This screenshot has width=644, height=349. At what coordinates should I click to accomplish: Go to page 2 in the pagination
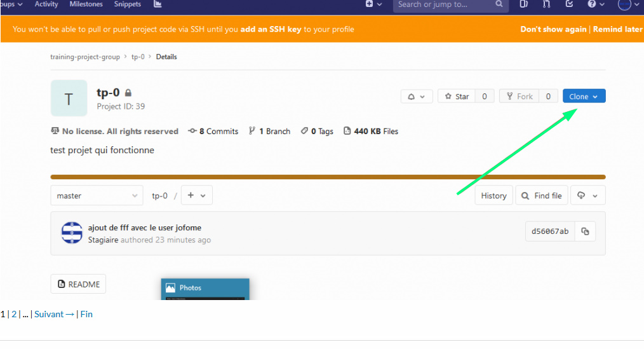click(x=14, y=314)
